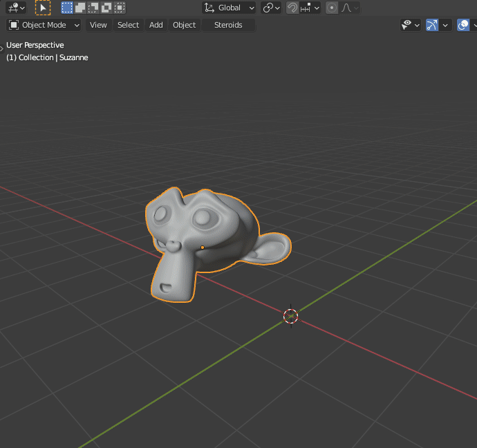Screen dimensions: 477x448
Task: Choose the 'subtract selection' mode icon
Action: pos(93,8)
